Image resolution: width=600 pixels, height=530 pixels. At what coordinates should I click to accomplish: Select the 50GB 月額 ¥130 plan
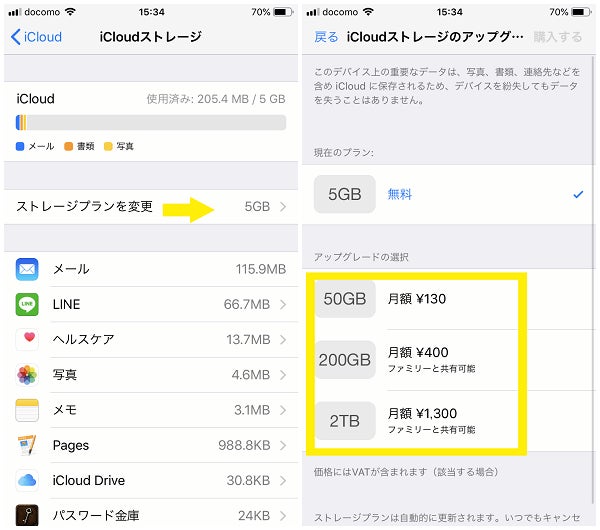coord(448,299)
